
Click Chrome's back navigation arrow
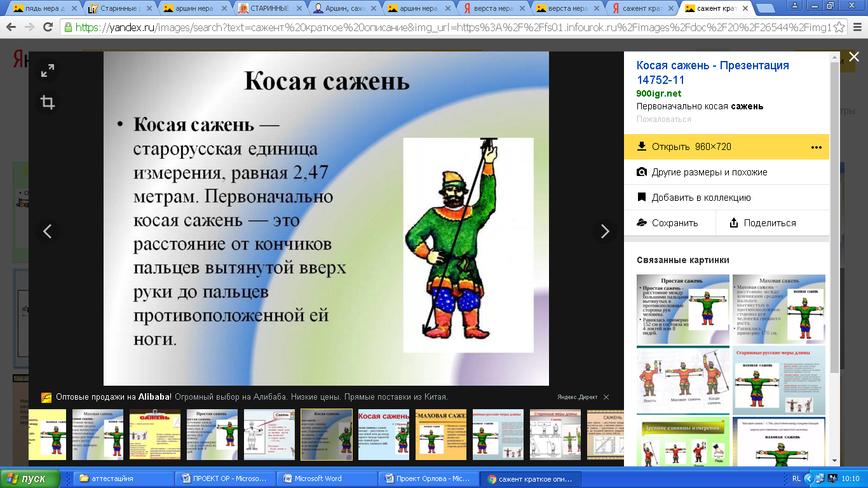point(11,28)
